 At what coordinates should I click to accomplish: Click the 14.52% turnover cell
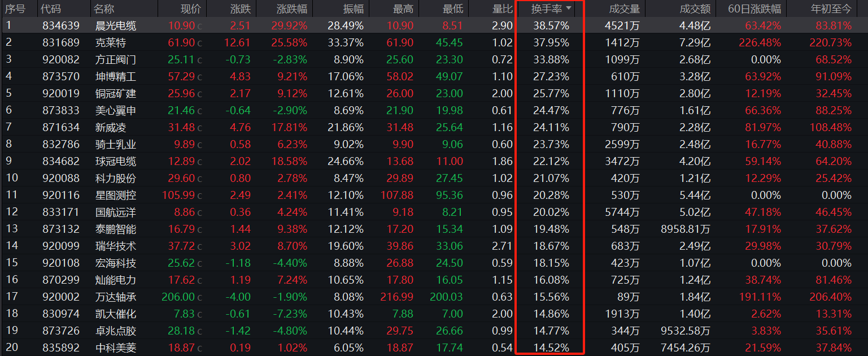(551, 348)
